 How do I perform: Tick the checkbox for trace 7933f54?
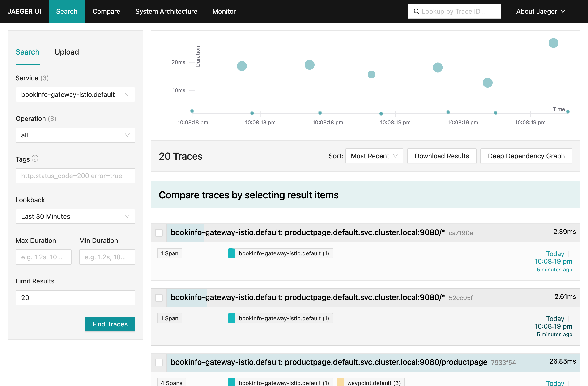click(159, 362)
